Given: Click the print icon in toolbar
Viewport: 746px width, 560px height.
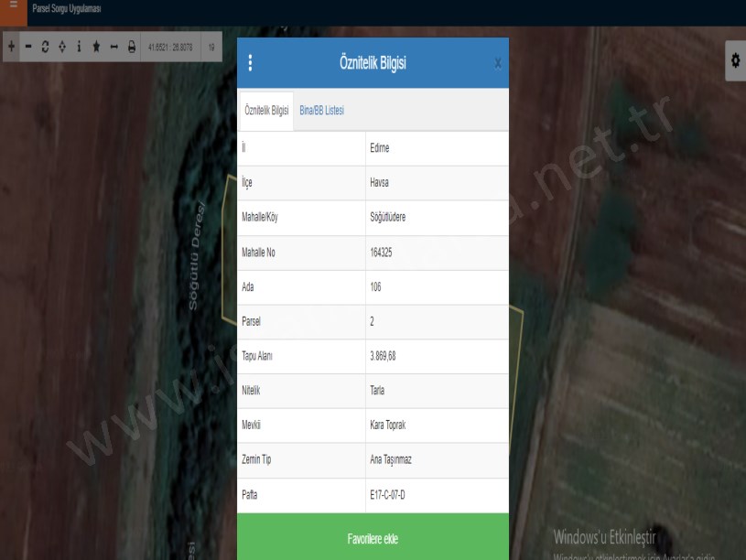Looking at the screenshot, I should [132, 47].
